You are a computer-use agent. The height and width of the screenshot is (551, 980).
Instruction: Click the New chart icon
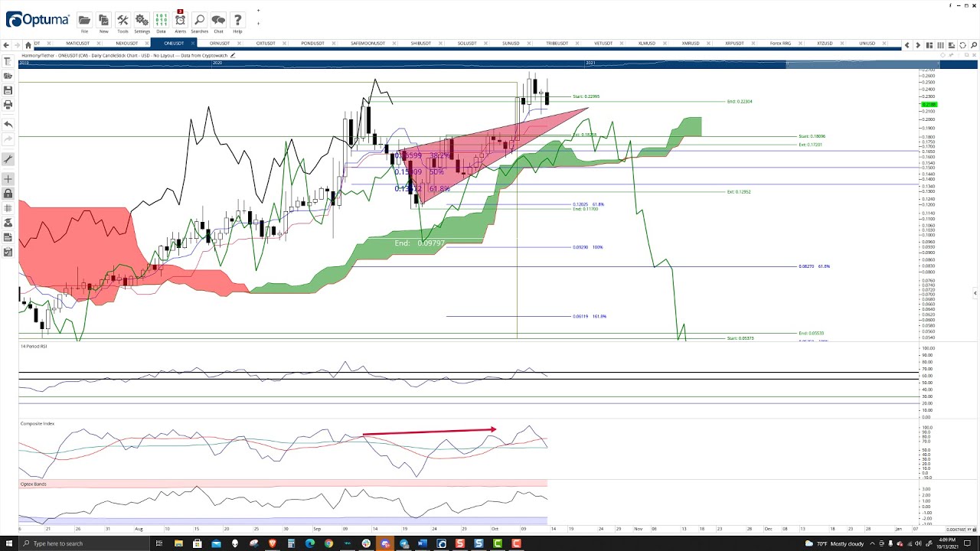pos(103,20)
